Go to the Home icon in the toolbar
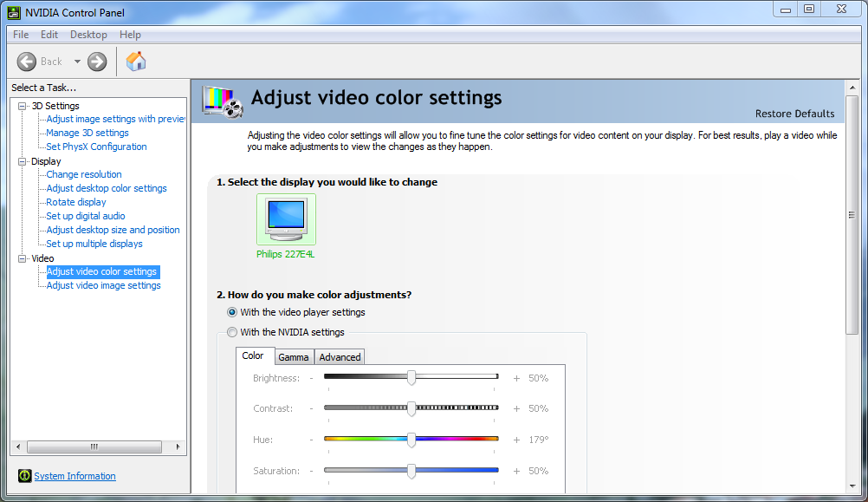868x502 pixels. pos(136,61)
